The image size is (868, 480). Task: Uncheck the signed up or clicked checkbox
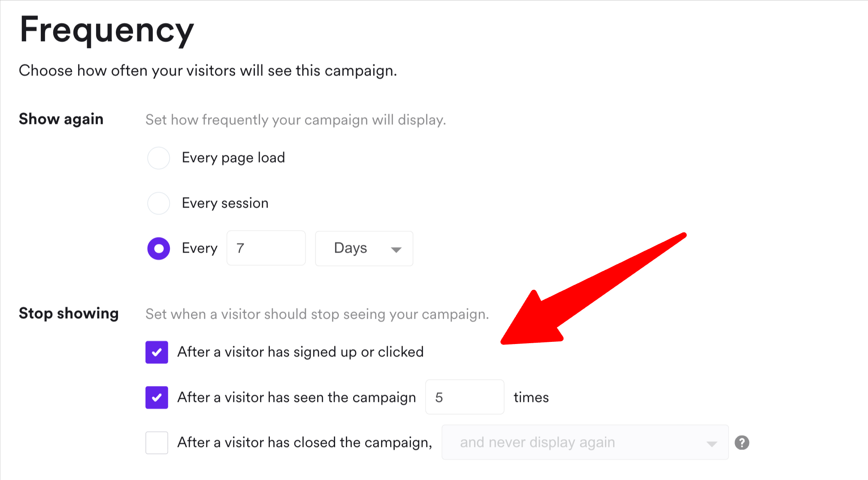157,352
